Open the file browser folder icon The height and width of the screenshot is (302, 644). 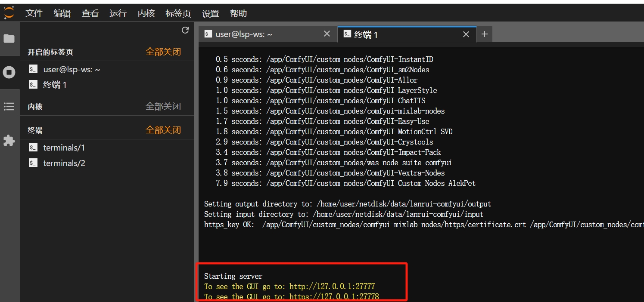pos(9,39)
